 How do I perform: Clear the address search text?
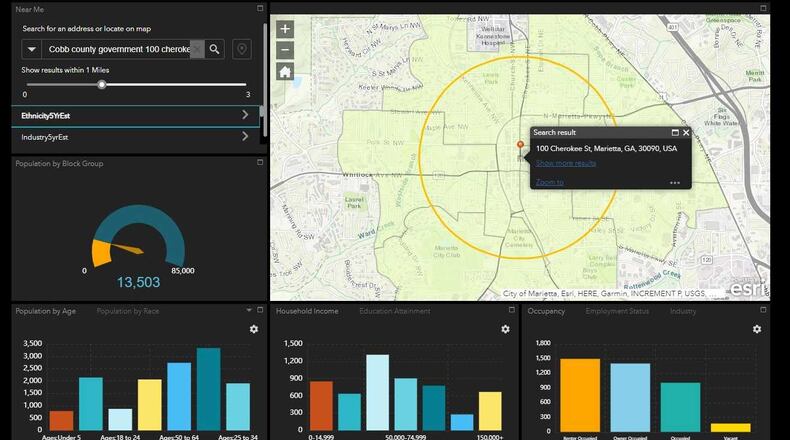197,49
